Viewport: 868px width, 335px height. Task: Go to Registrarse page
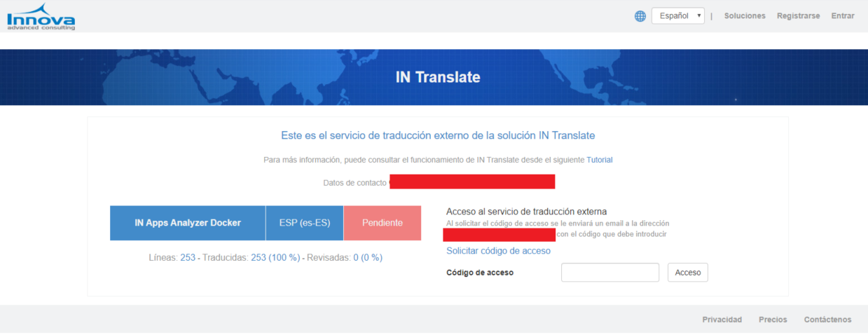[798, 16]
